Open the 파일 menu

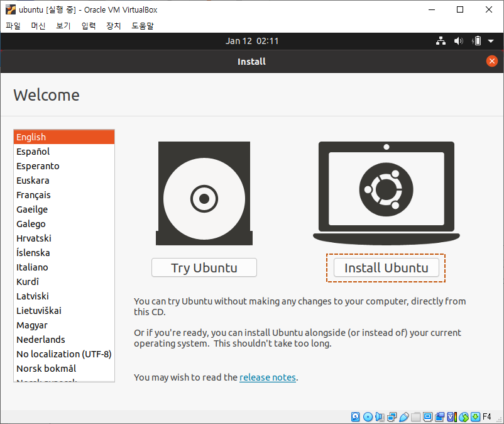[13, 25]
